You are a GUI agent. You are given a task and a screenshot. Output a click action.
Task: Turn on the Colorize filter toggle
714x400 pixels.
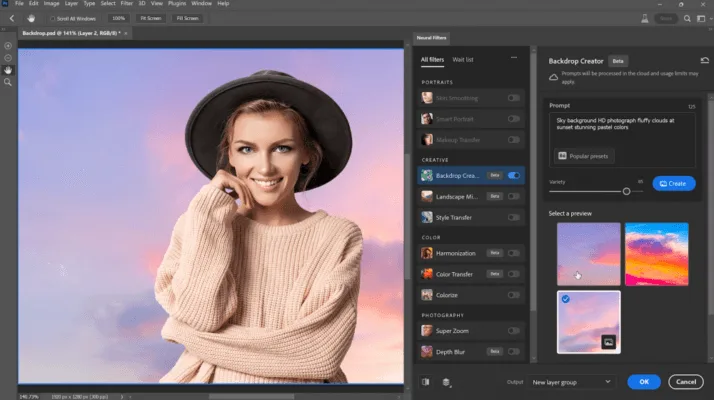click(514, 295)
